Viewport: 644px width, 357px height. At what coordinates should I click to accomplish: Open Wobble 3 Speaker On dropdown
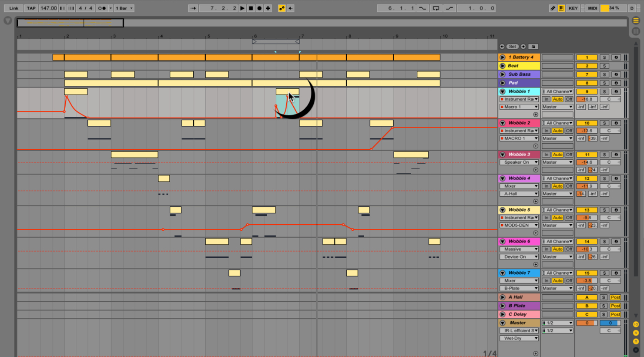(519, 162)
